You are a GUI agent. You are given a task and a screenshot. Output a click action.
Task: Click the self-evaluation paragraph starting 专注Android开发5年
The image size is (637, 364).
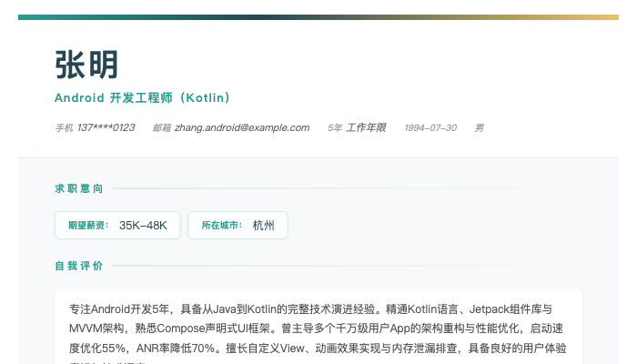pyautogui.click(x=318, y=333)
